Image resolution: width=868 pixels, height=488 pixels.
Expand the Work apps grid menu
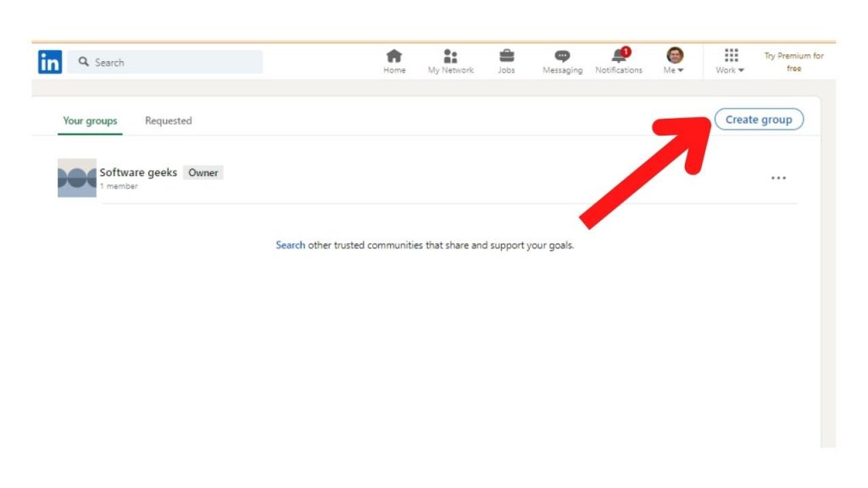[731, 61]
